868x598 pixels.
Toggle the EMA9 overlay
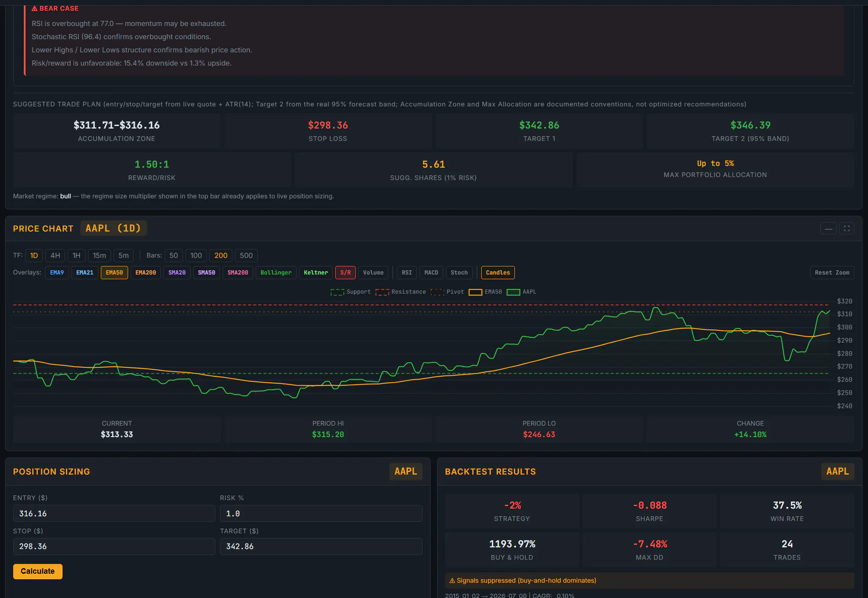(x=57, y=272)
